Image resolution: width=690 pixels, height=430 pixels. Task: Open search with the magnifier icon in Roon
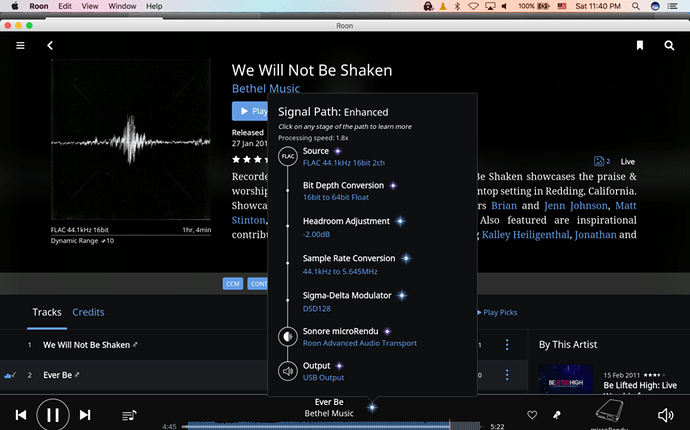(x=669, y=45)
